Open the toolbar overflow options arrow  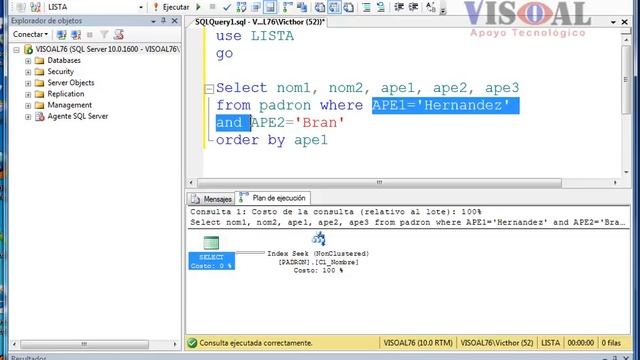443,10
